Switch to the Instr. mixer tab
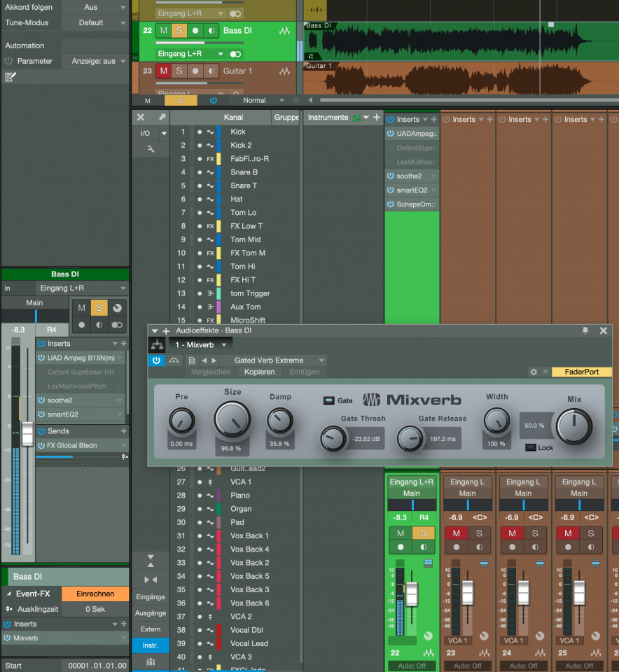The height and width of the screenshot is (672, 619). pos(151,645)
